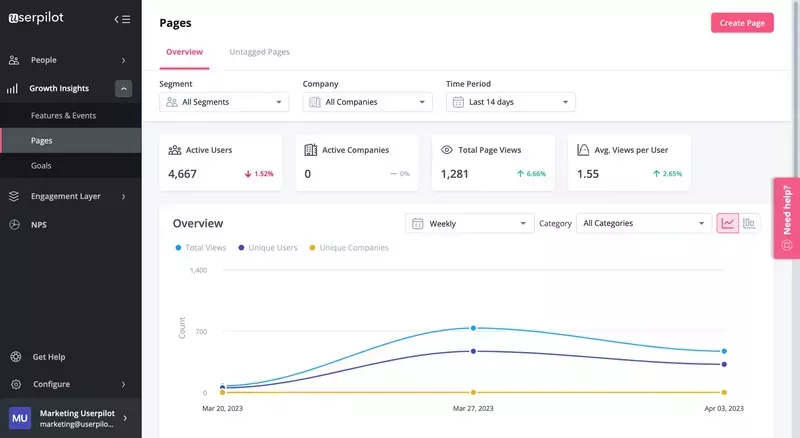Toggle the Unique Companies legend series
This screenshot has width=800, height=438.
tap(348, 247)
